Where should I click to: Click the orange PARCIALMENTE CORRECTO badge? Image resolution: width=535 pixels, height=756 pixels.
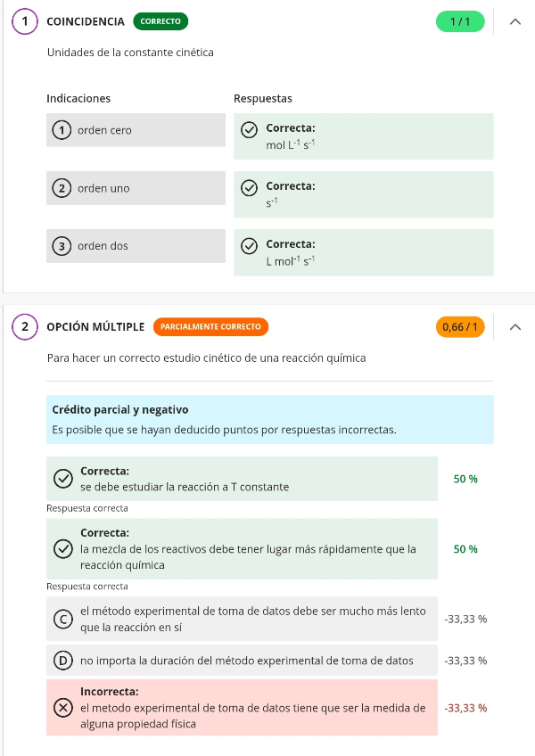(210, 327)
